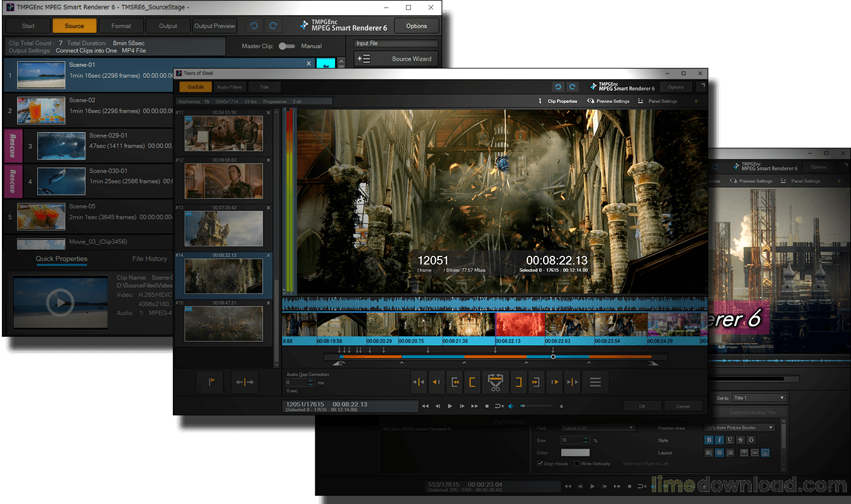Switch to Audio Filters tab
Viewport: 851px width, 504px height.
(229, 87)
